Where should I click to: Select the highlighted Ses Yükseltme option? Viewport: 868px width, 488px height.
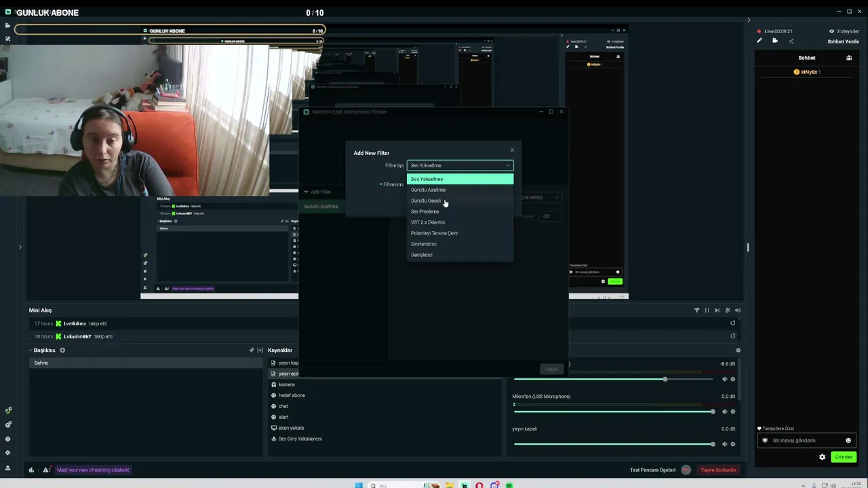click(x=460, y=179)
